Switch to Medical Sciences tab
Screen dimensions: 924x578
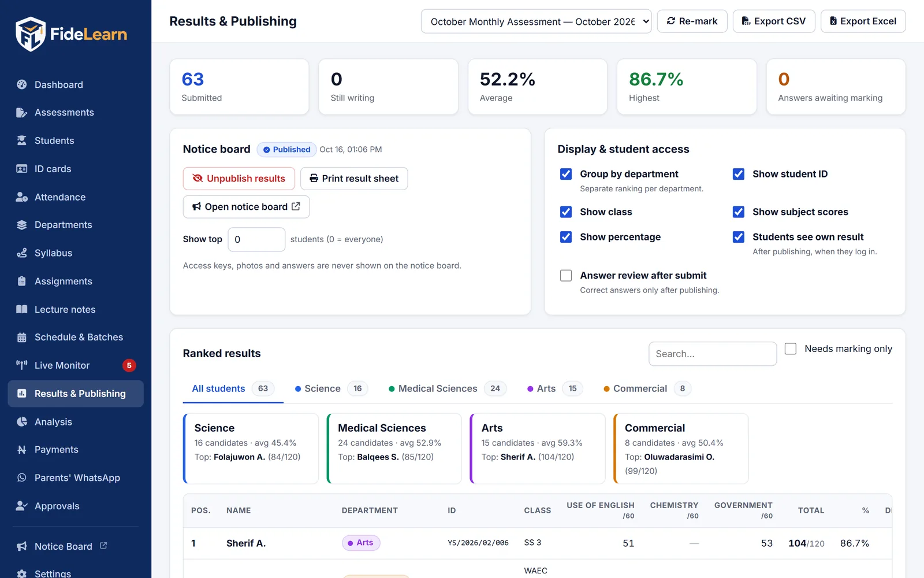point(447,388)
